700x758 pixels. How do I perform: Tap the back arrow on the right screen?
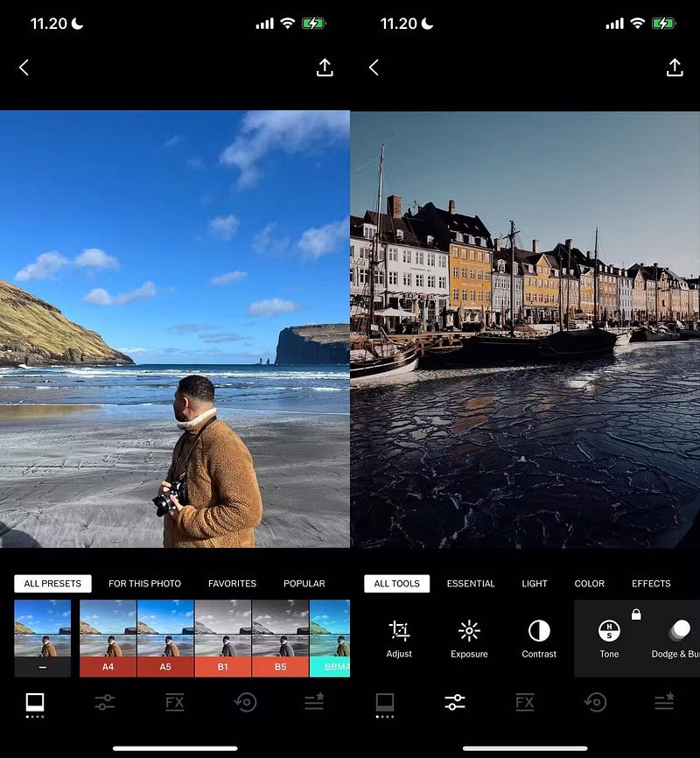click(374, 67)
